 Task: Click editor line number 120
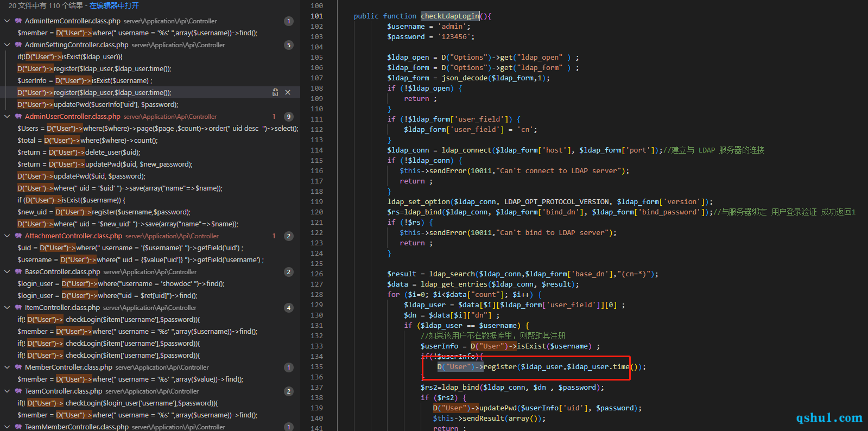pyautogui.click(x=316, y=212)
